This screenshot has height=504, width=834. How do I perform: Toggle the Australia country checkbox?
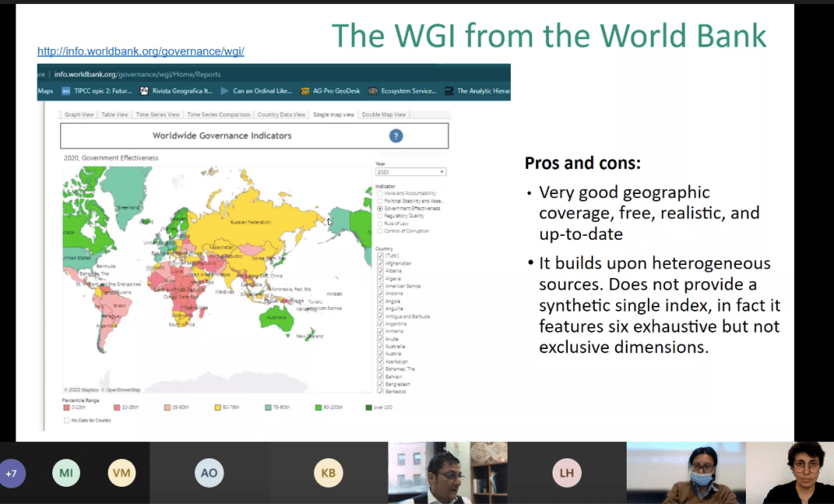pos(380,347)
